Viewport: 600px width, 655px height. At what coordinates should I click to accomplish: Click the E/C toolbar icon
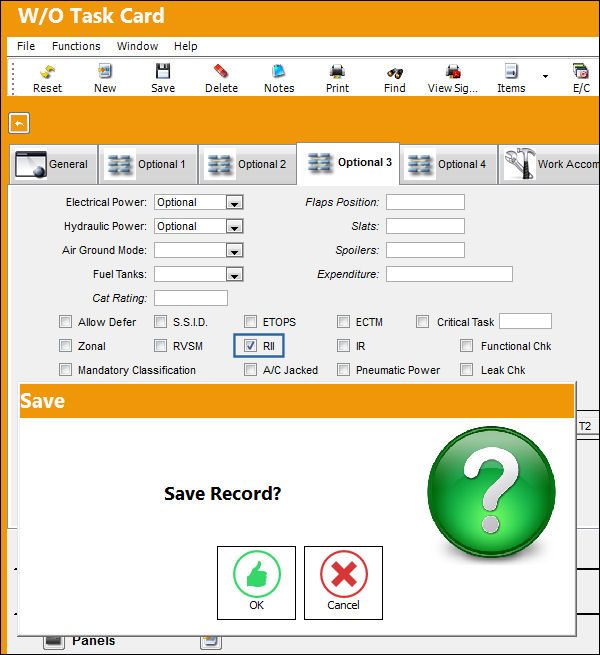(x=581, y=71)
